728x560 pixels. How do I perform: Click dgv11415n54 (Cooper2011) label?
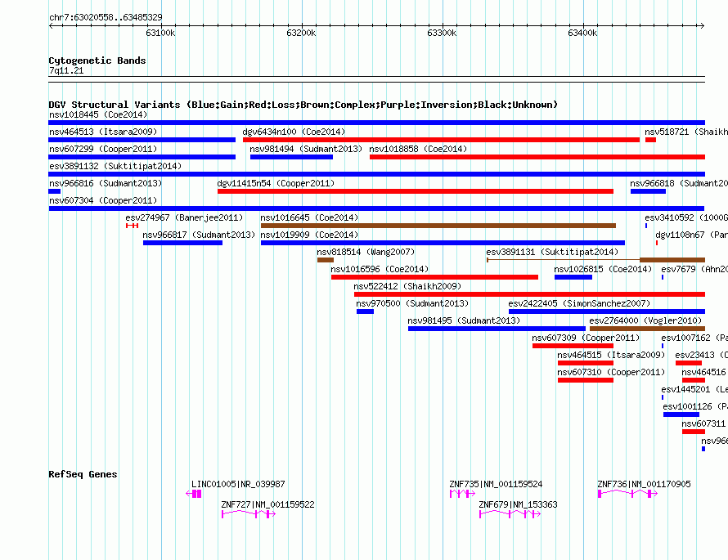(x=276, y=183)
